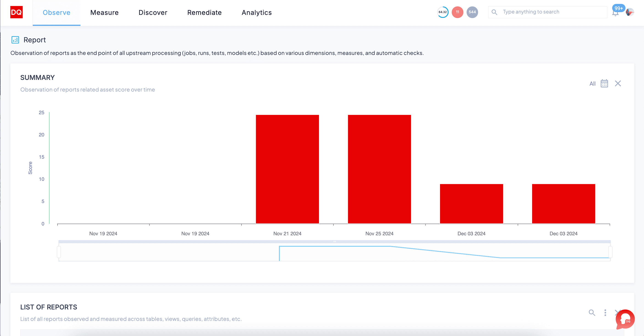Click the red 11 alerts badge
Image resolution: width=644 pixels, height=336 pixels.
point(457,12)
